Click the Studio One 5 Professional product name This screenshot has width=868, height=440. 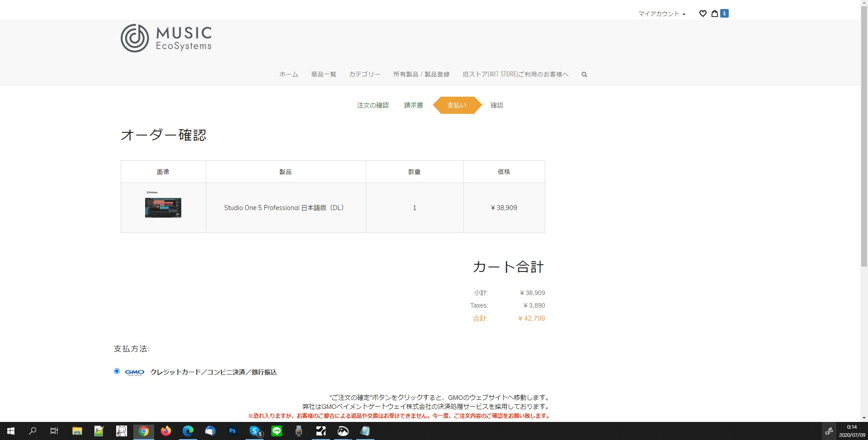284,208
